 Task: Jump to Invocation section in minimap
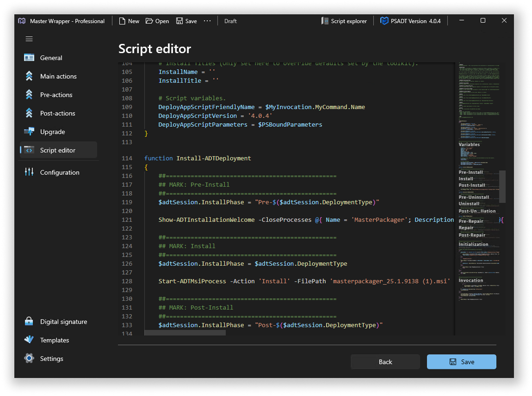(471, 280)
